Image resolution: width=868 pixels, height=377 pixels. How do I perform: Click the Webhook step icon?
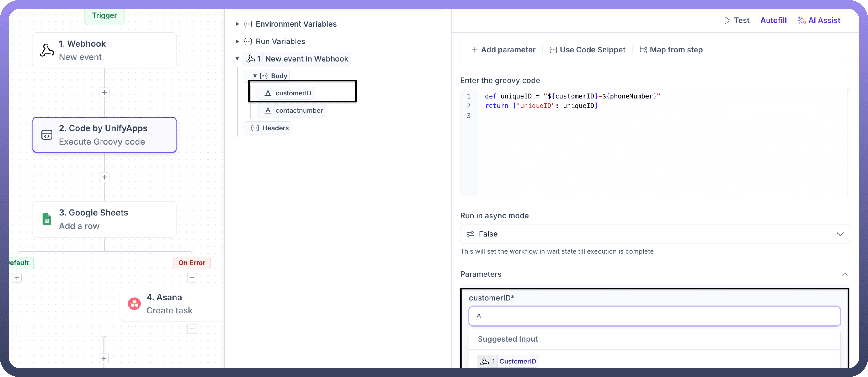coord(47,50)
